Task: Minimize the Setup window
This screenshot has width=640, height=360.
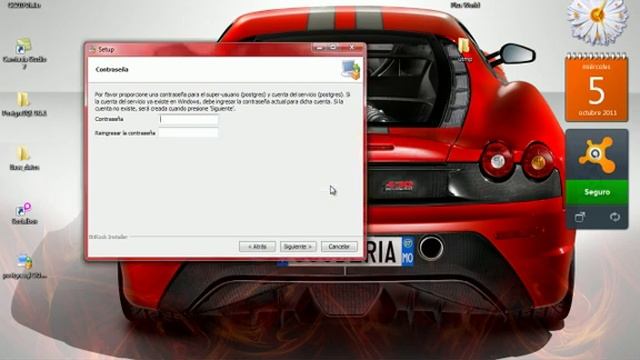Action: click(320, 48)
